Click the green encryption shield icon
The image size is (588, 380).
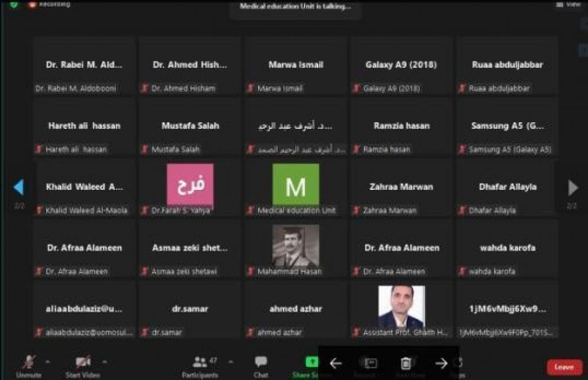(x=14, y=5)
